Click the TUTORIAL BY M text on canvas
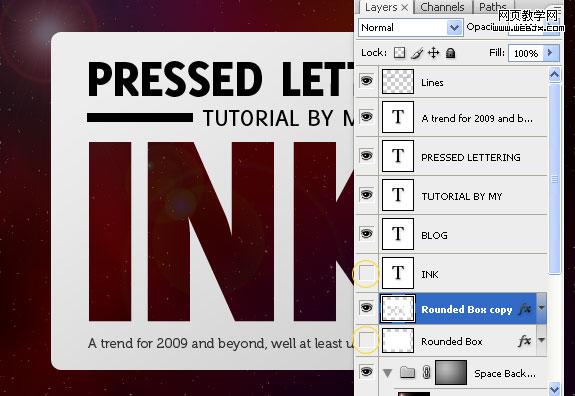The width and height of the screenshot is (575, 396). 278,118
